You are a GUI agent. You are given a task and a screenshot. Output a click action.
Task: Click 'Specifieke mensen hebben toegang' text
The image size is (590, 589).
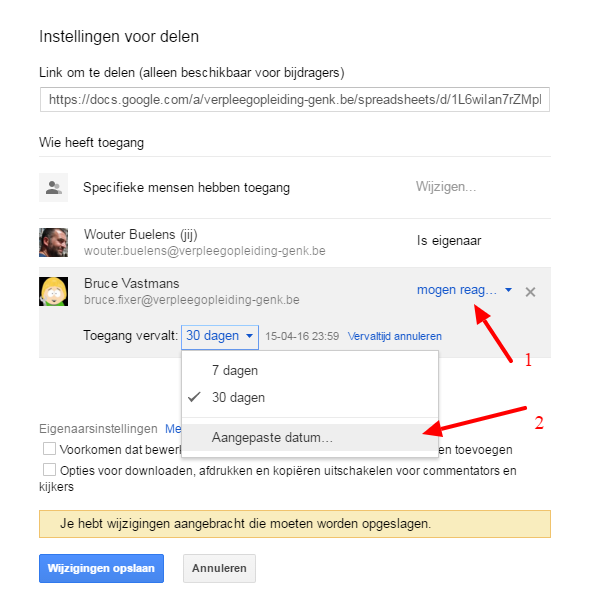pyautogui.click(x=186, y=187)
